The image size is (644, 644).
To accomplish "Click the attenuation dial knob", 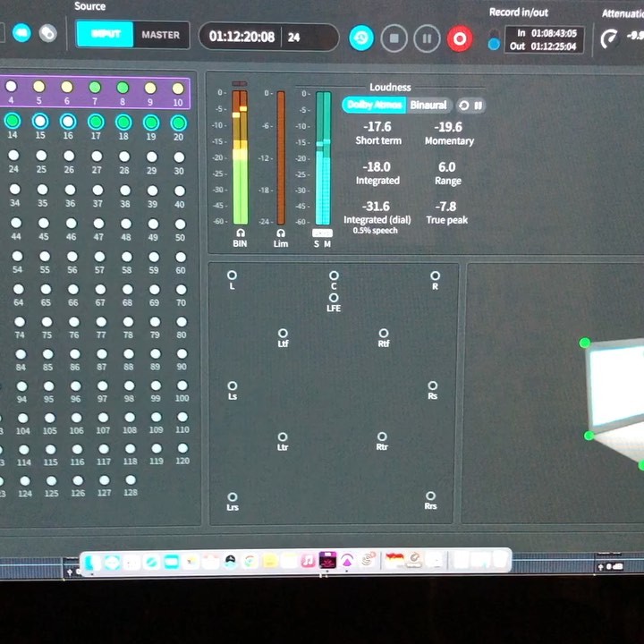I will 609,39.
